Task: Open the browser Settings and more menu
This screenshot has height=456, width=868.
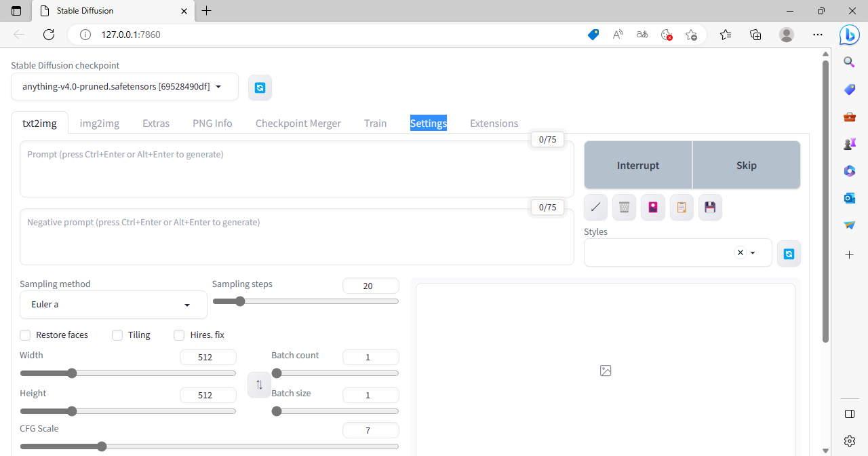Action: 818,35
